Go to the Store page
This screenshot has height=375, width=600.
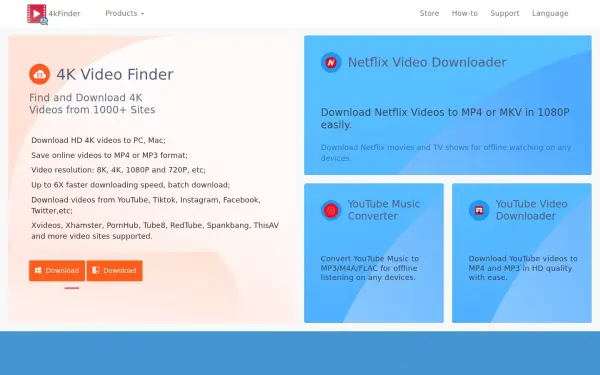click(x=429, y=13)
